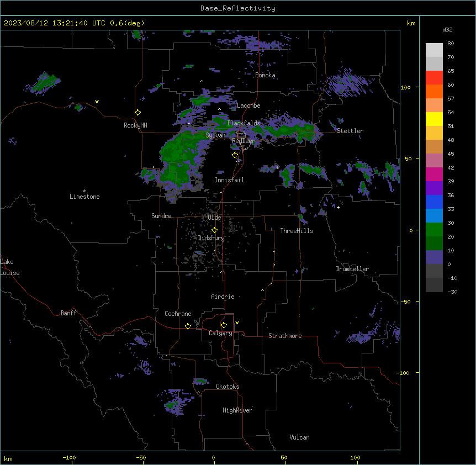The image size is (476, 465).
Task: Click the Airdrie label
Action: [223, 297]
